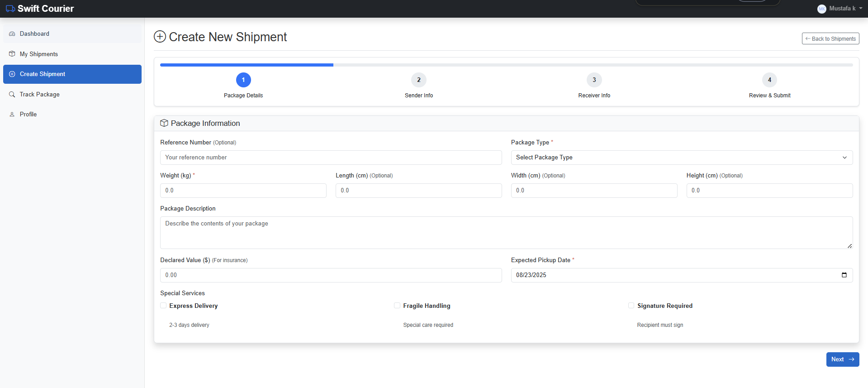Enable the Express Delivery checkbox
868x388 pixels.
pyautogui.click(x=164, y=306)
